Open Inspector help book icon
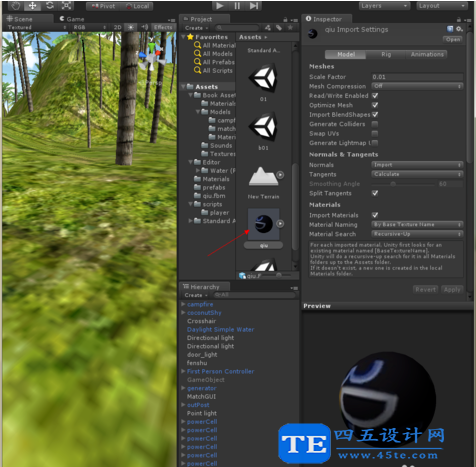The width and height of the screenshot is (476, 467). tap(450, 29)
